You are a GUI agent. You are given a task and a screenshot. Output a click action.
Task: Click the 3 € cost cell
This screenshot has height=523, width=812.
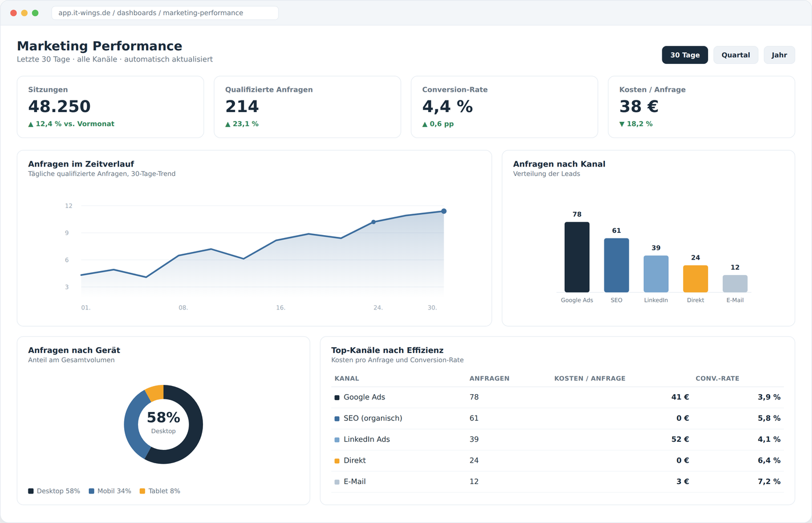point(683,481)
